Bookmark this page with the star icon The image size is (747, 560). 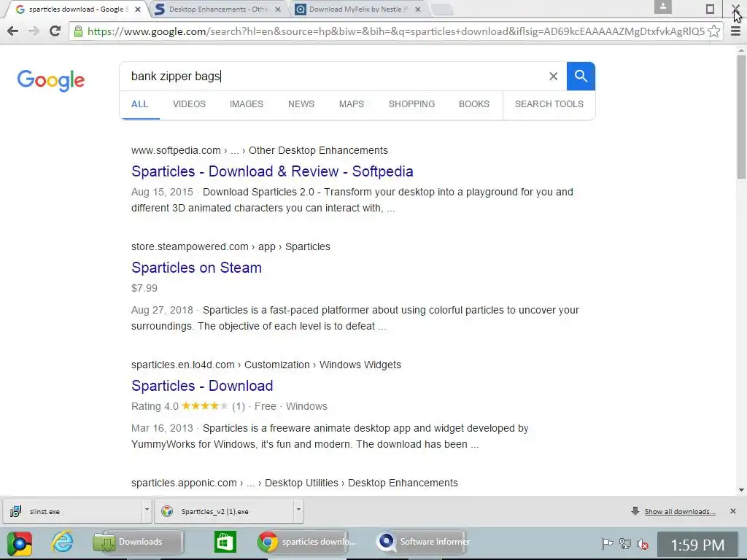(x=713, y=31)
